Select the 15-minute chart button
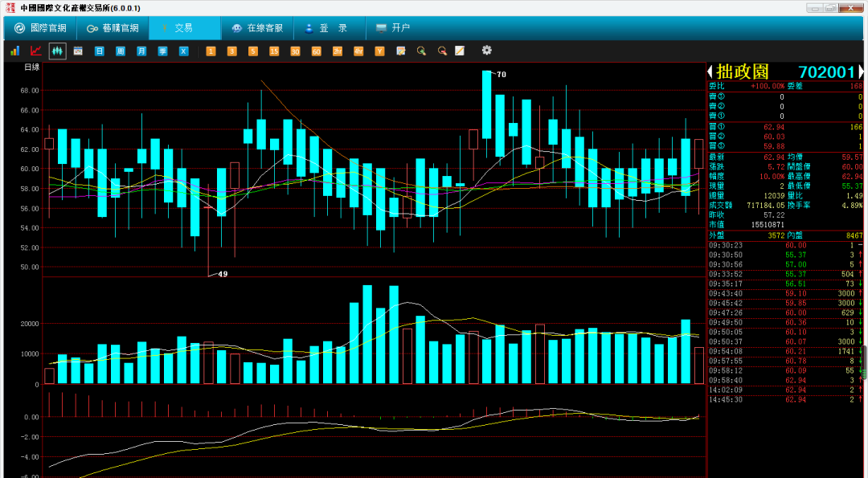Viewport: 868px width, 478px height. (274, 51)
